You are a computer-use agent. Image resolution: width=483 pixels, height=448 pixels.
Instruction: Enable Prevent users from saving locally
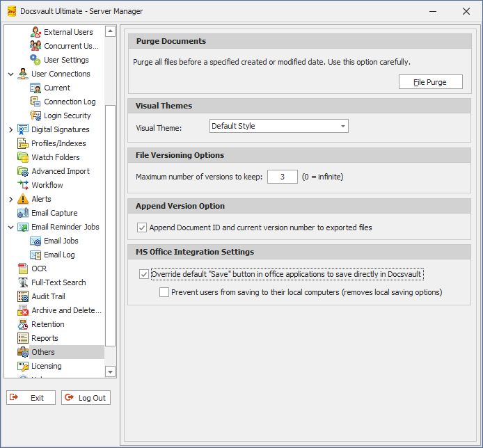coord(164,292)
